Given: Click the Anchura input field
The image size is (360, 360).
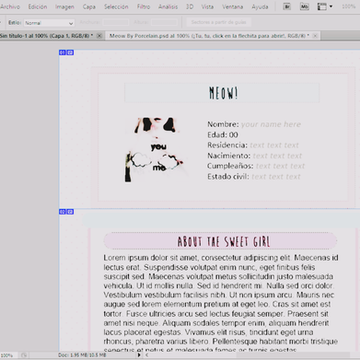Looking at the screenshot, I should point(115,23).
